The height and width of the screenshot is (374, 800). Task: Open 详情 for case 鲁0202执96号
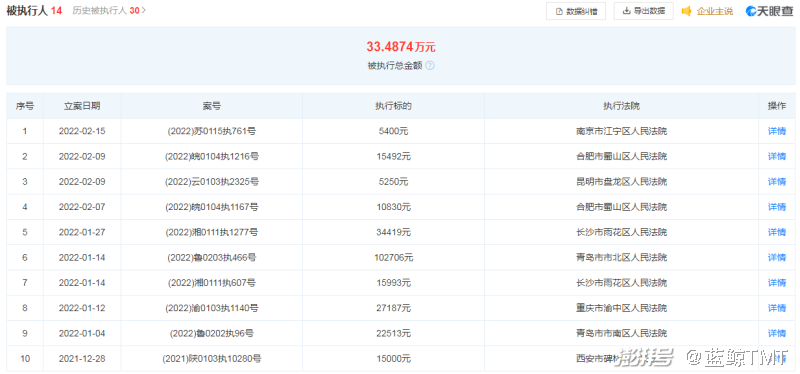click(777, 333)
